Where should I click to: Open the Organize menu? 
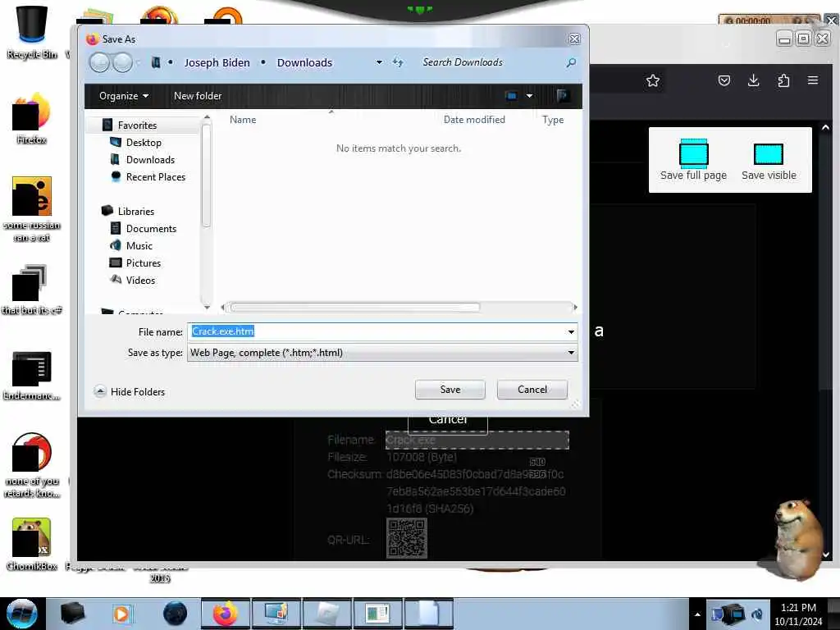(124, 96)
